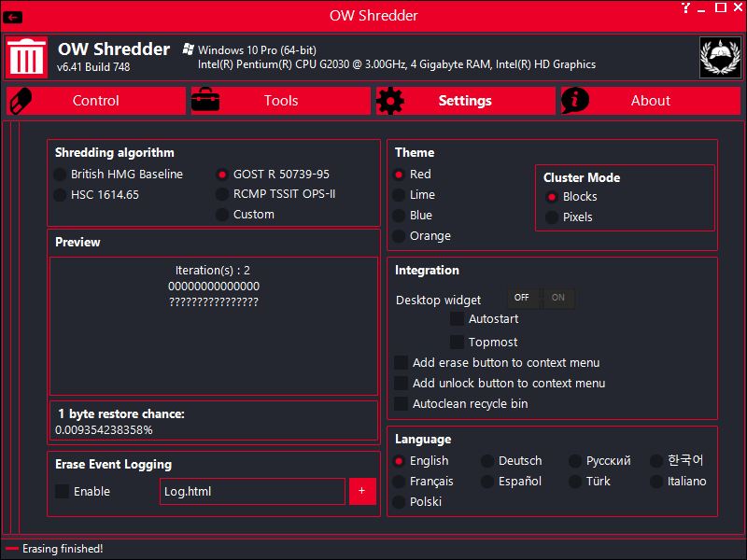This screenshot has width=747, height=560.
Task: Open the About tab
Action: (651, 101)
